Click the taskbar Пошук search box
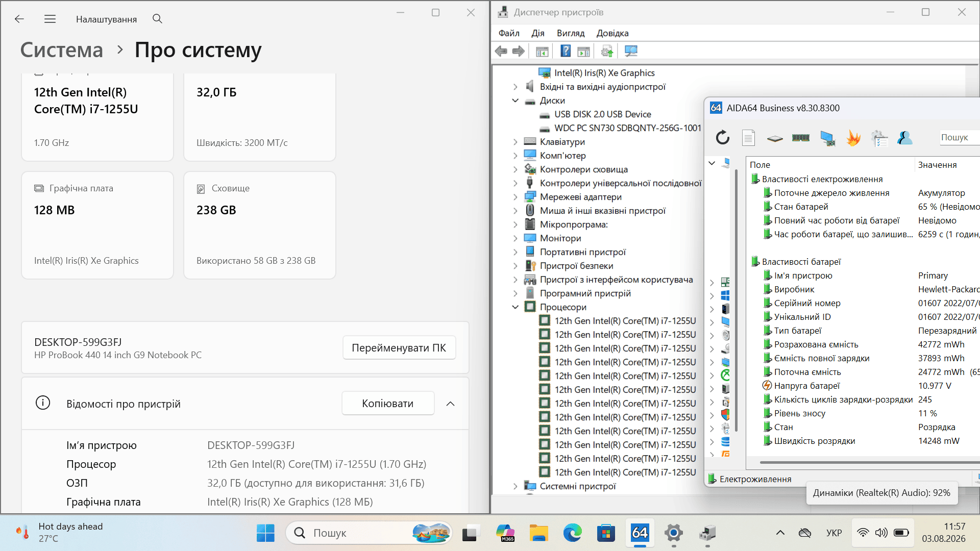This screenshot has width=980, height=551. (369, 533)
